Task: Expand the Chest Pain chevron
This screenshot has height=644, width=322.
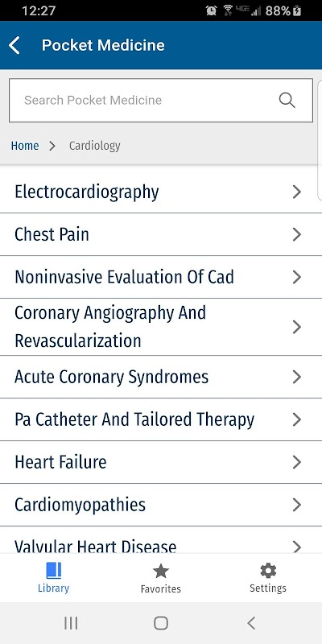Action: tap(296, 234)
